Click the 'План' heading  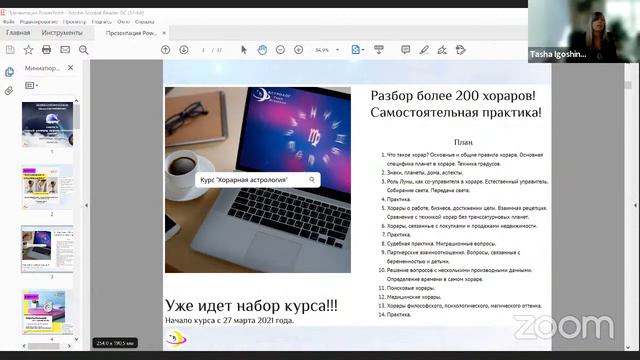(x=463, y=142)
